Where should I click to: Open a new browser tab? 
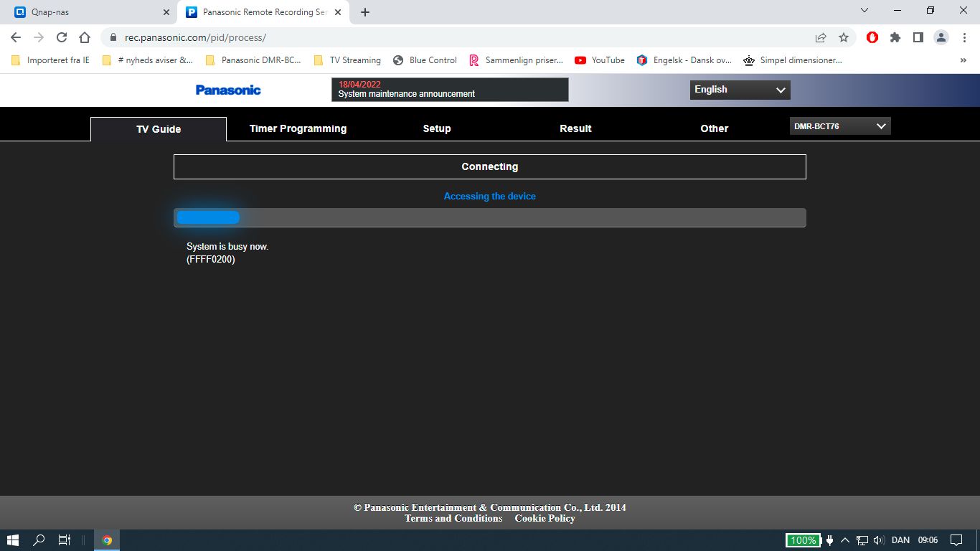click(365, 12)
